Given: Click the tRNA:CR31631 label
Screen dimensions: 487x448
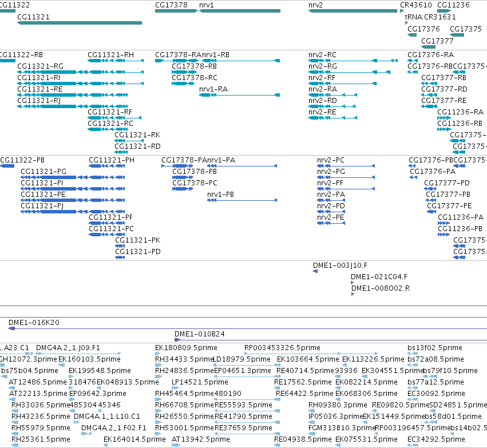Looking at the screenshot, I should pos(430,17).
